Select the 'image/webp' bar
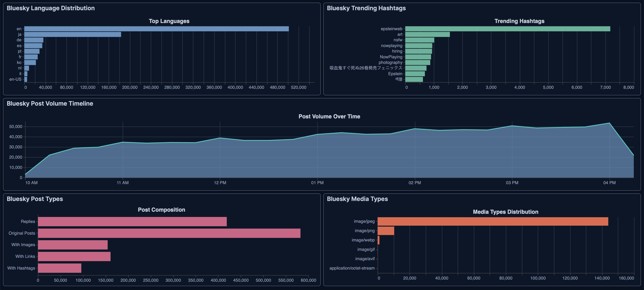Screen dimensions: 644x290 click(x=379, y=240)
